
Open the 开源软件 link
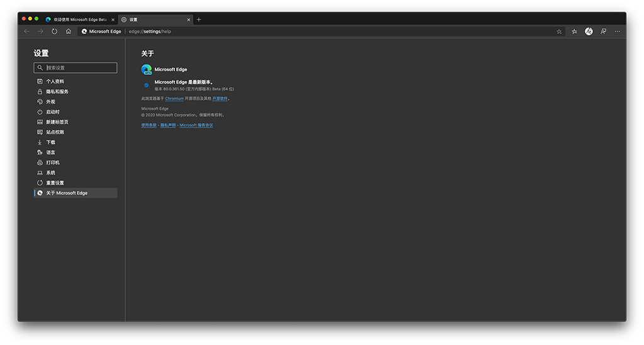[219, 99]
